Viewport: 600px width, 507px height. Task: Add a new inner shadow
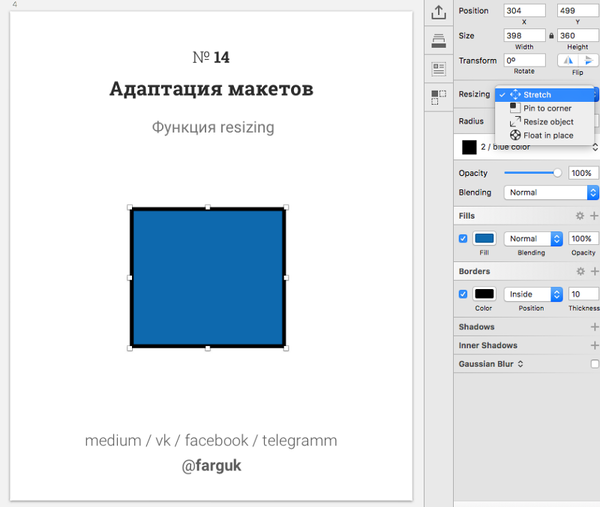click(x=594, y=346)
